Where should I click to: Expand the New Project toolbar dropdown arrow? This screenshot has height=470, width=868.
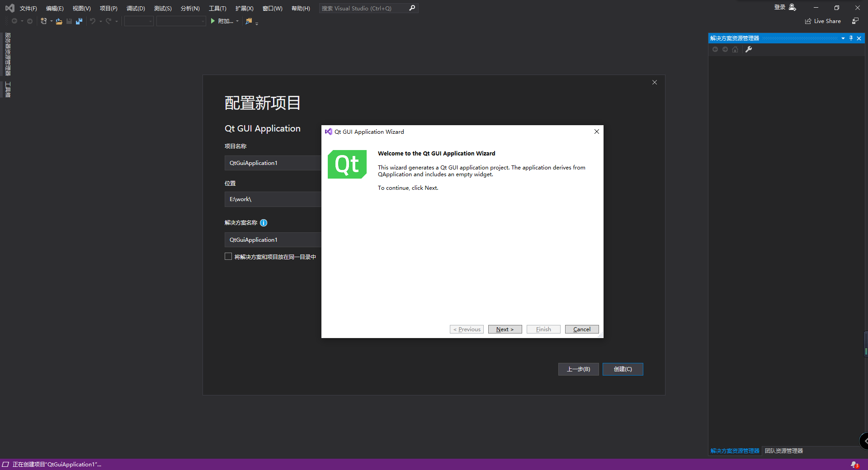coord(51,21)
